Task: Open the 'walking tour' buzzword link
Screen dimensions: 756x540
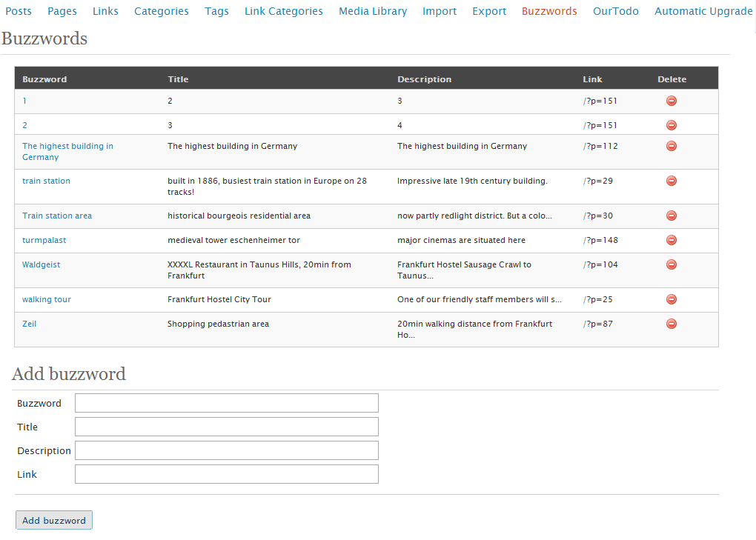Action: pyautogui.click(x=46, y=299)
